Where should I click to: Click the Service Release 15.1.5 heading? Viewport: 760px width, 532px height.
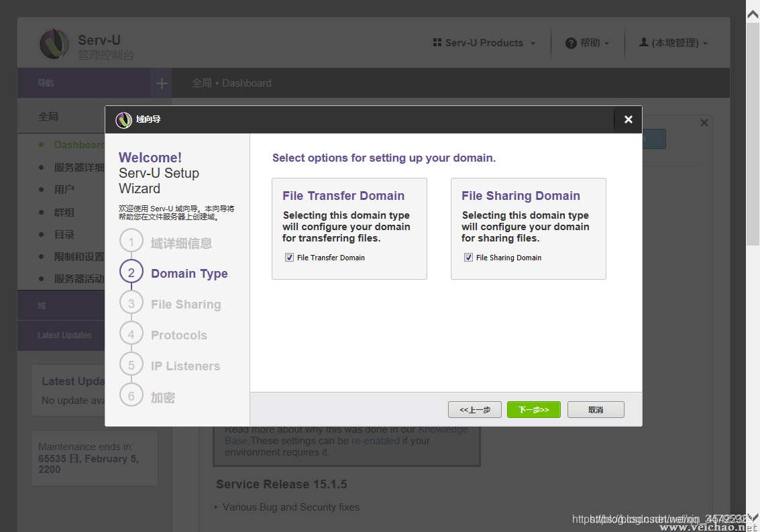(x=281, y=484)
